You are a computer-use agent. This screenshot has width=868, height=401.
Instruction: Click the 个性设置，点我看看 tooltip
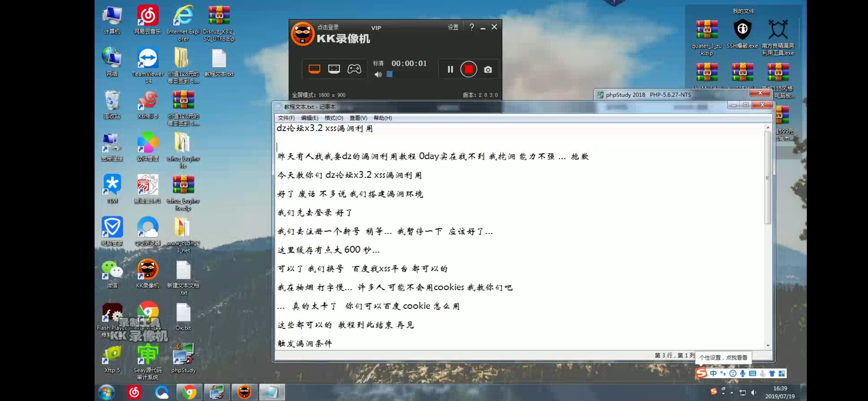click(x=723, y=358)
